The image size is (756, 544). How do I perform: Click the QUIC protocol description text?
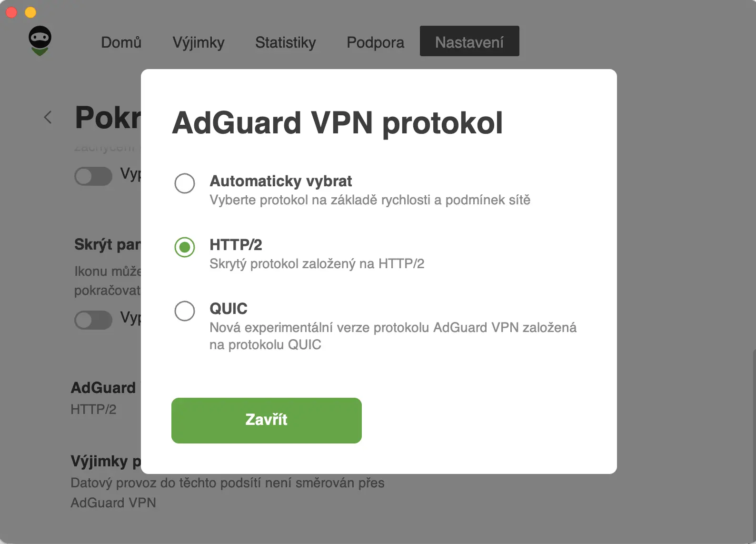pyautogui.click(x=393, y=336)
